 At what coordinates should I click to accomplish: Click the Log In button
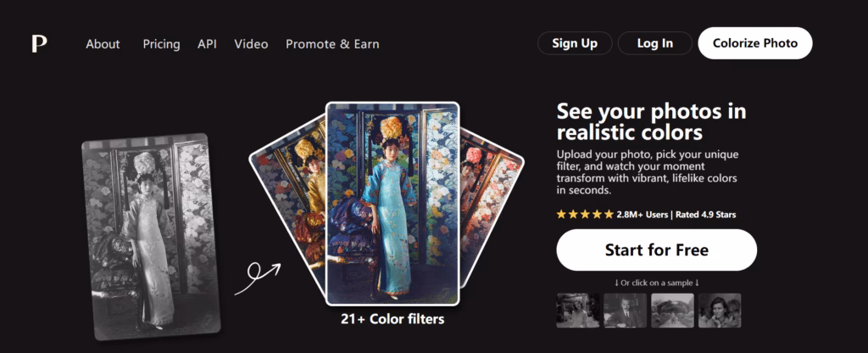click(x=655, y=43)
